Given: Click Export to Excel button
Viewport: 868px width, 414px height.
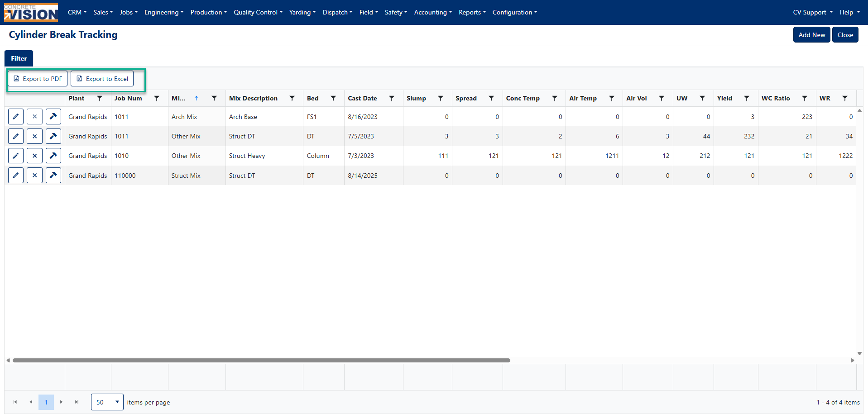Looking at the screenshot, I should click(102, 79).
